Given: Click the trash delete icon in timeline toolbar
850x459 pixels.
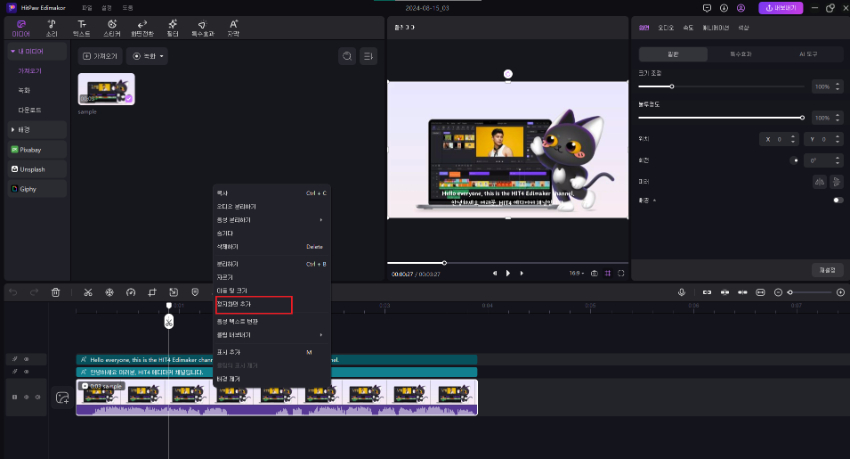Looking at the screenshot, I should [x=56, y=292].
